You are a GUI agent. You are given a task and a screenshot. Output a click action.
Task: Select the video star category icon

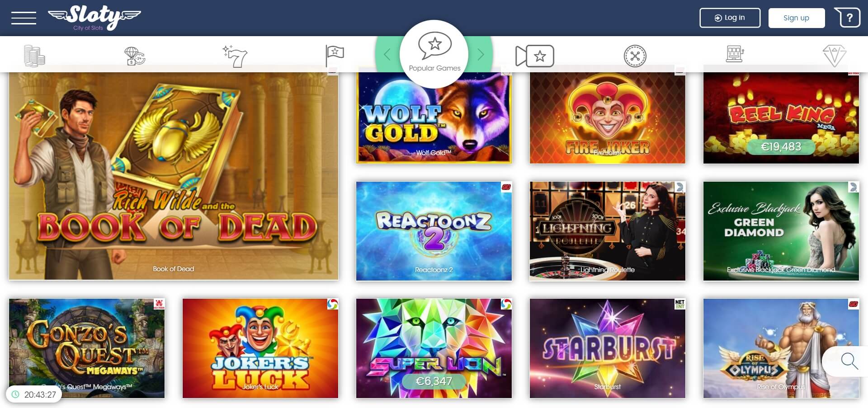(535, 56)
